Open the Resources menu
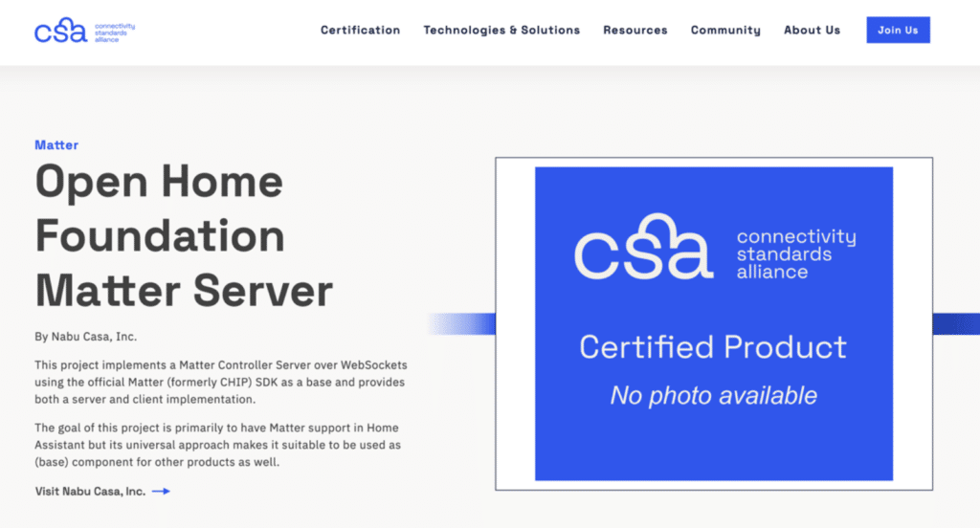Viewport: 980px width, 528px height. pyautogui.click(x=635, y=30)
